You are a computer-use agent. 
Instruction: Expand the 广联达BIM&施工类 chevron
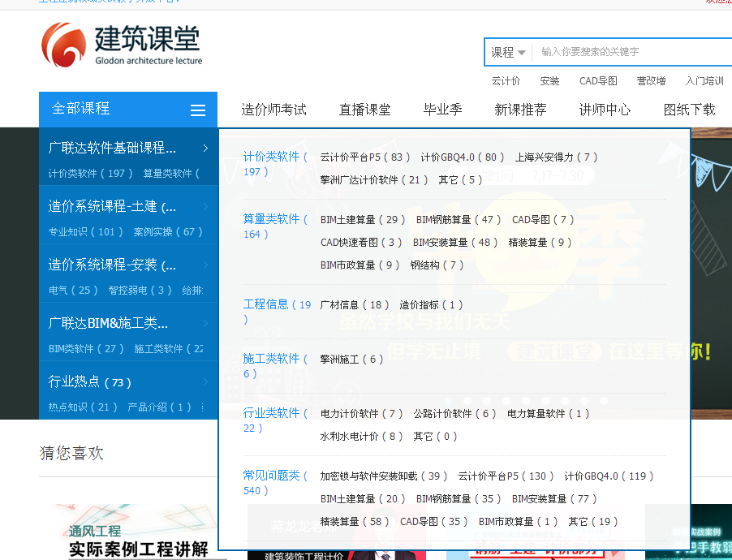pyautogui.click(x=205, y=323)
